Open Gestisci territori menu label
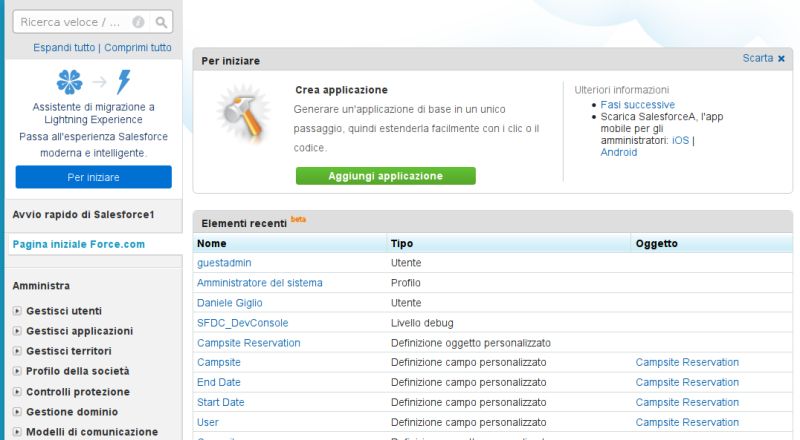Viewport: 800px width, 440px height. click(69, 351)
